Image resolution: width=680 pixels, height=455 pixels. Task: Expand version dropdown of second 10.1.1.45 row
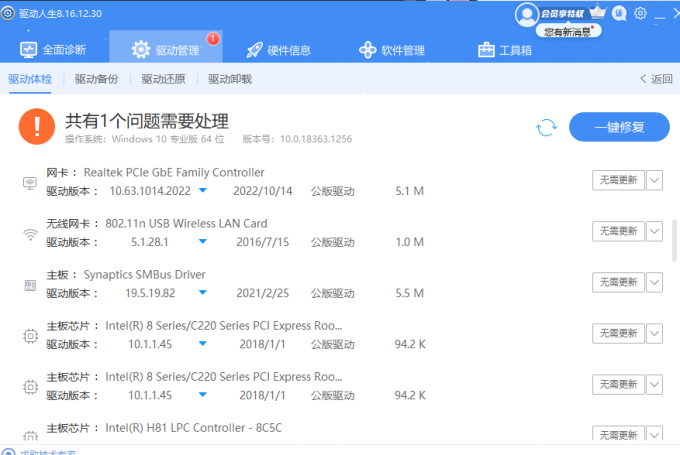click(203, 395)
